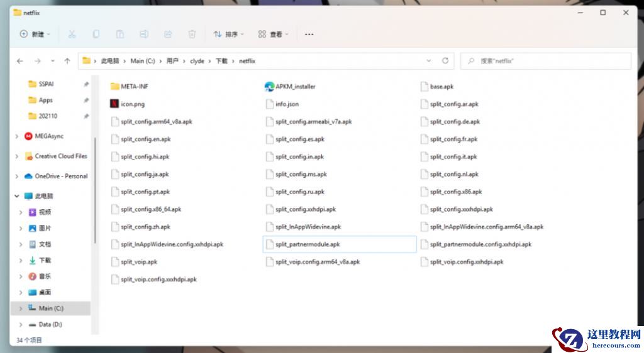Click Main (C:) in the breadcrumb
The image size is (644, 353).
pyautogui.click(x=143, y=61)
